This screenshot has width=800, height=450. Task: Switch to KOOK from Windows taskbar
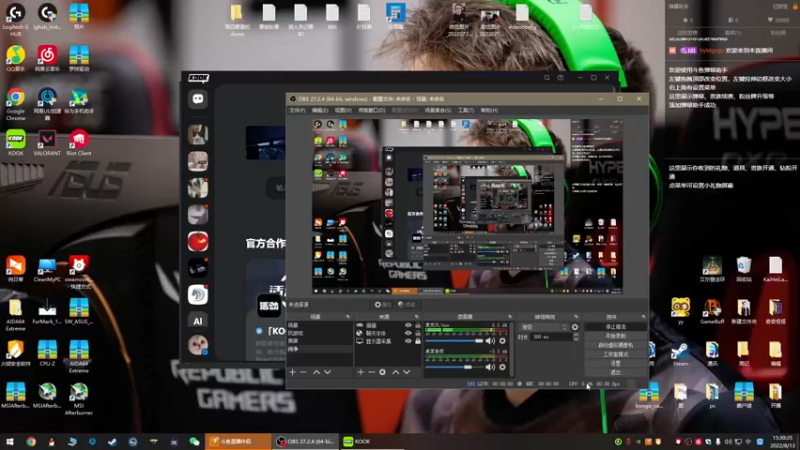[372, 441]
